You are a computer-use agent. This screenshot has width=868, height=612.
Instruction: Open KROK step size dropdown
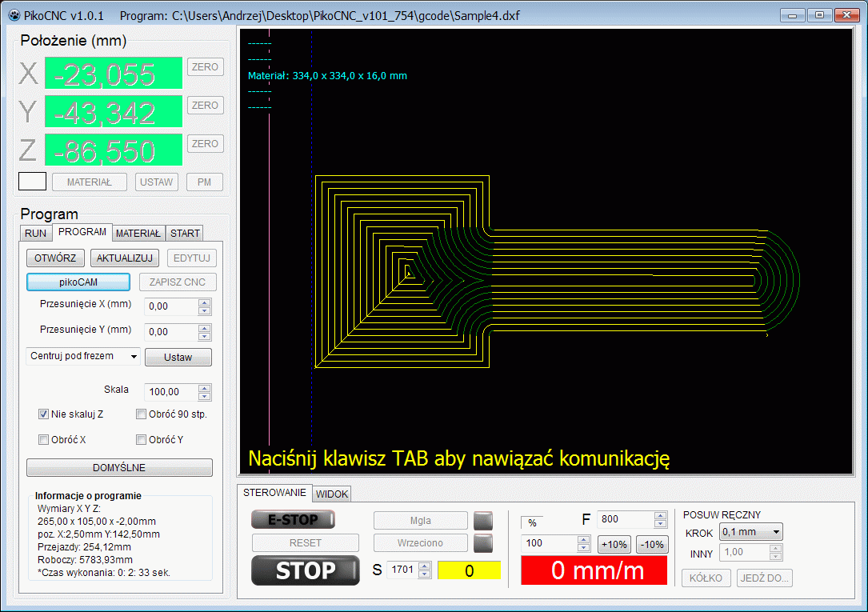(x=750, y=532)
